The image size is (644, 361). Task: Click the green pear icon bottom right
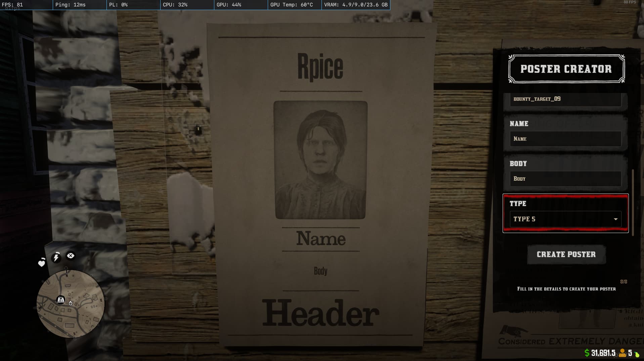pos(637,354)
